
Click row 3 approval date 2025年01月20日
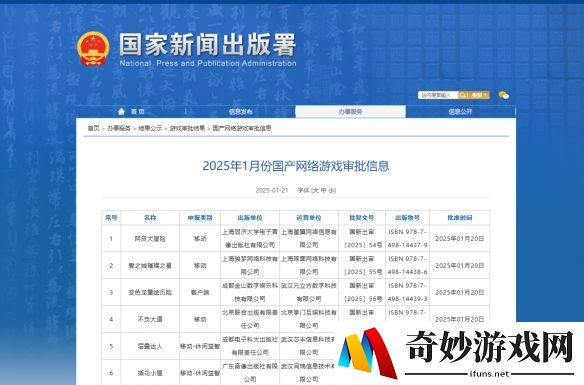pos(460,292)
